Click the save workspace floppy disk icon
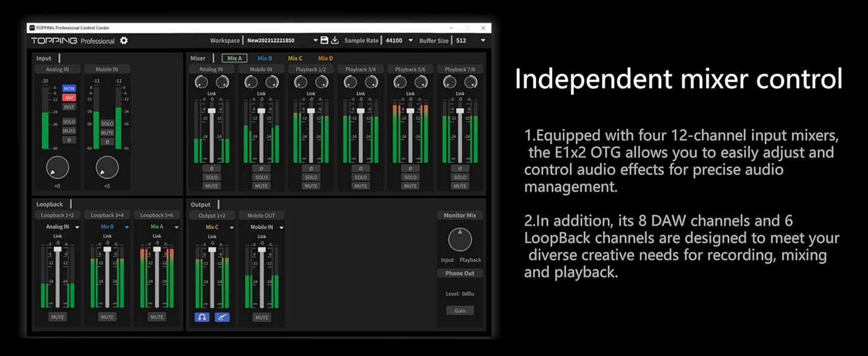The image size is (868, 356). (324, 40)
